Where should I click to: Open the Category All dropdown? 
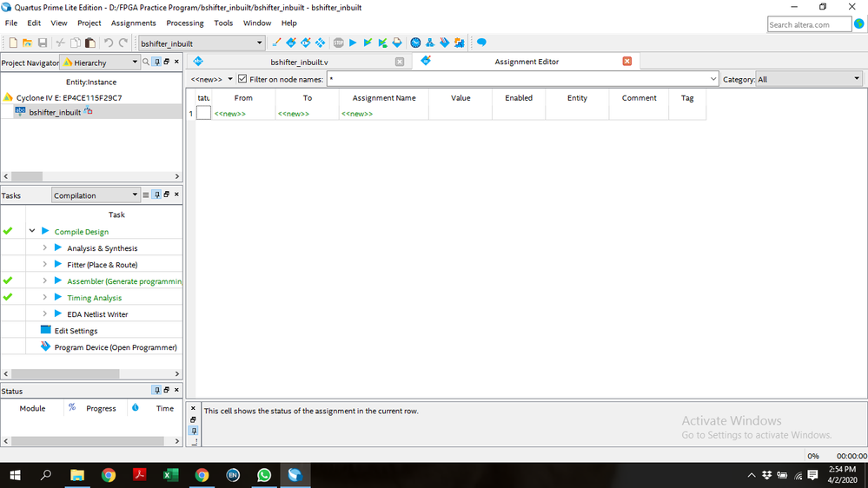857,79
